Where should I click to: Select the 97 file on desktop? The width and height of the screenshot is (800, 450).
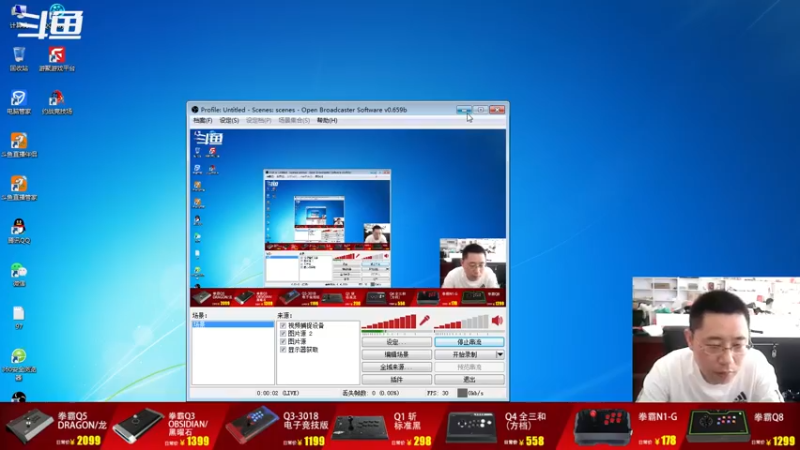click(x=19, y=317)
